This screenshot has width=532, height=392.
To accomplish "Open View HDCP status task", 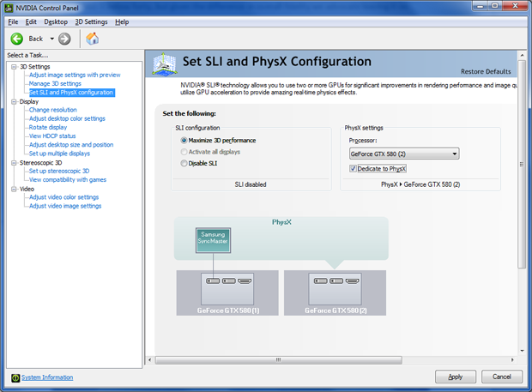I will pyautogui.click(x=52, y=136).
